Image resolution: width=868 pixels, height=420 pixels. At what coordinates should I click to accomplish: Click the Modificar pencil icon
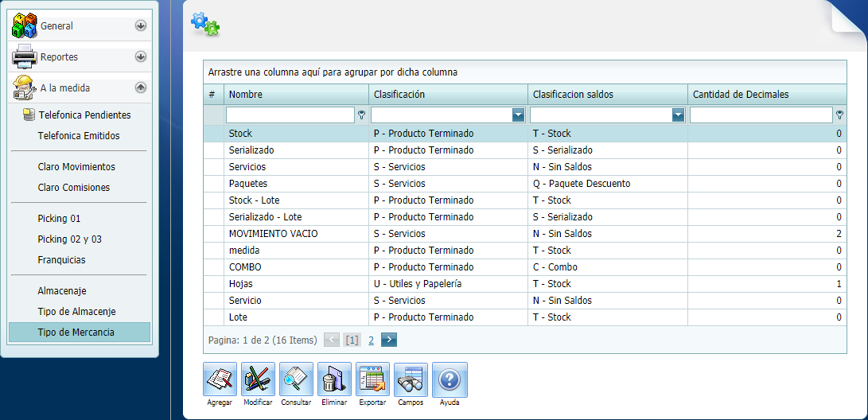pos(258,379)
